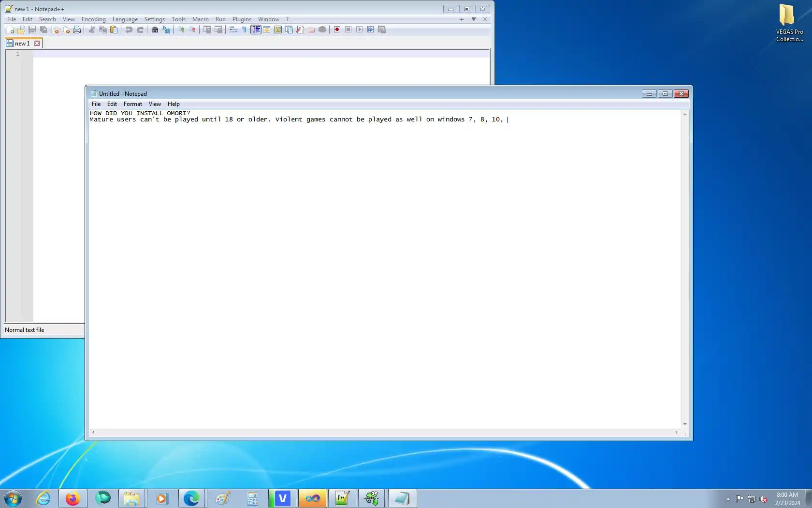Viewport: 812px width, 508px height.
Task: Click the Copy icon in Notepad++ toolbar
Action: 103,30
